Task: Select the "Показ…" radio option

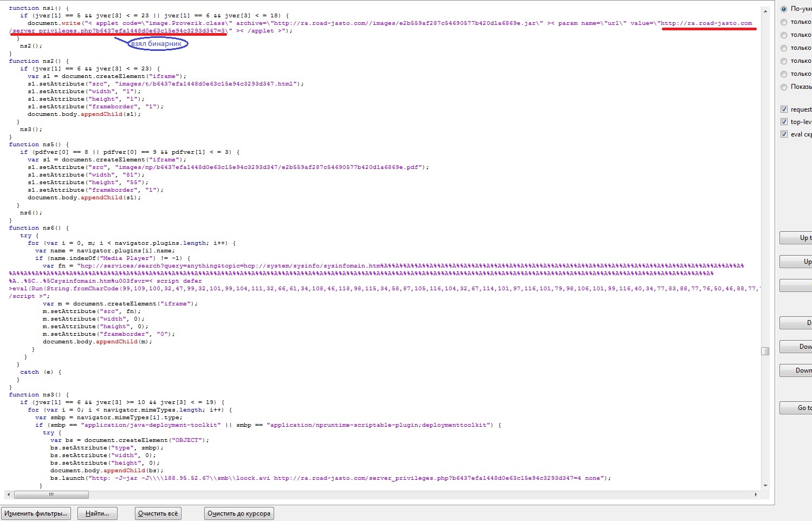Action: tap(783, 87)
